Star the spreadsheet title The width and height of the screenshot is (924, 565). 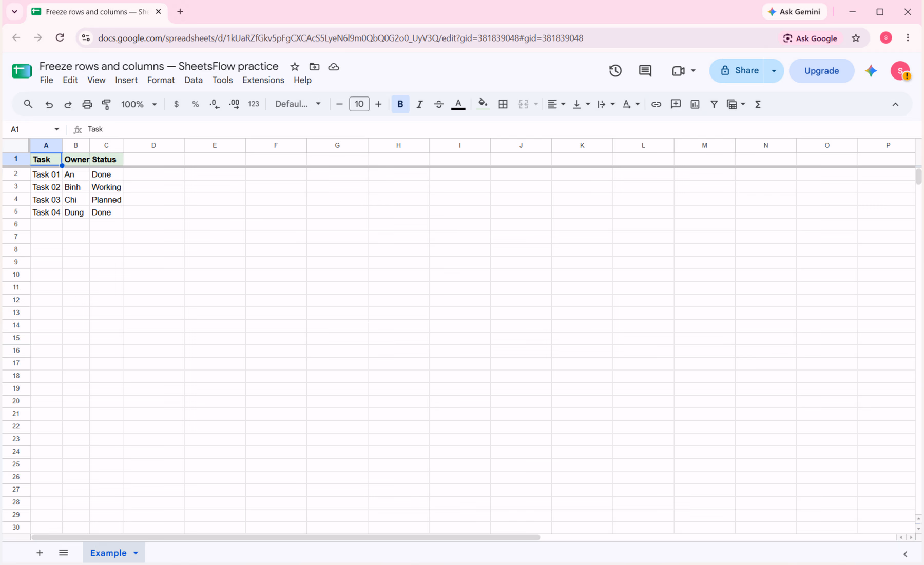[295, 67]
